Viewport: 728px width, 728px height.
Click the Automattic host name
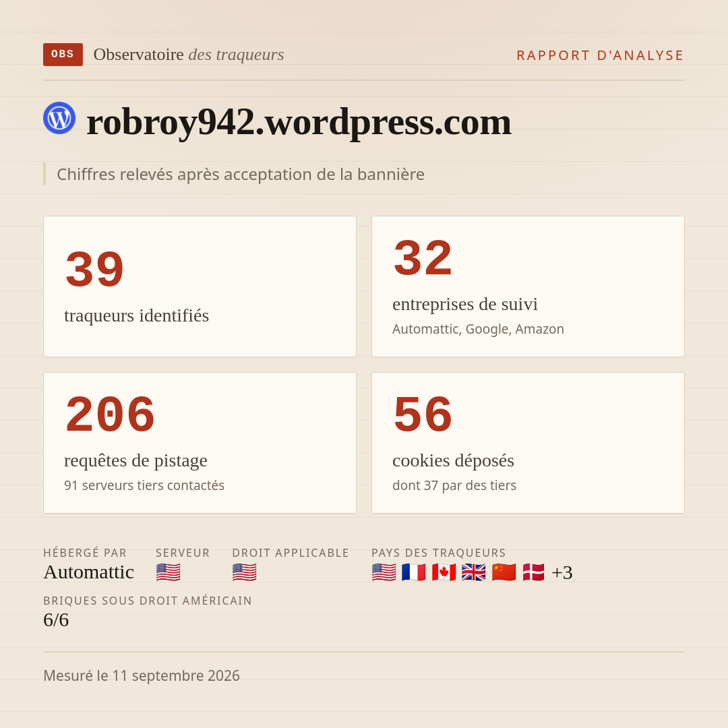[89, 572]
